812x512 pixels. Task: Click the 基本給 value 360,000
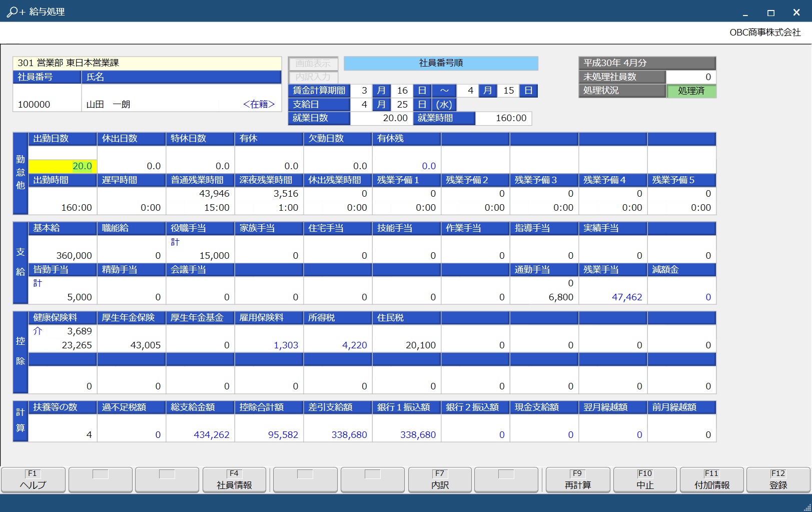63,255
